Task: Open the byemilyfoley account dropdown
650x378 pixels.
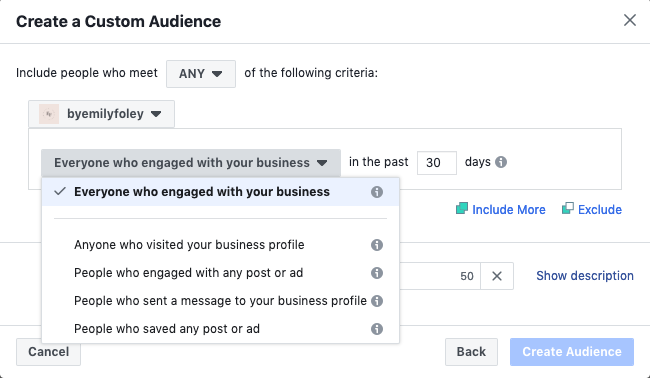Action: pyautogui.click(x=102, y=114)
